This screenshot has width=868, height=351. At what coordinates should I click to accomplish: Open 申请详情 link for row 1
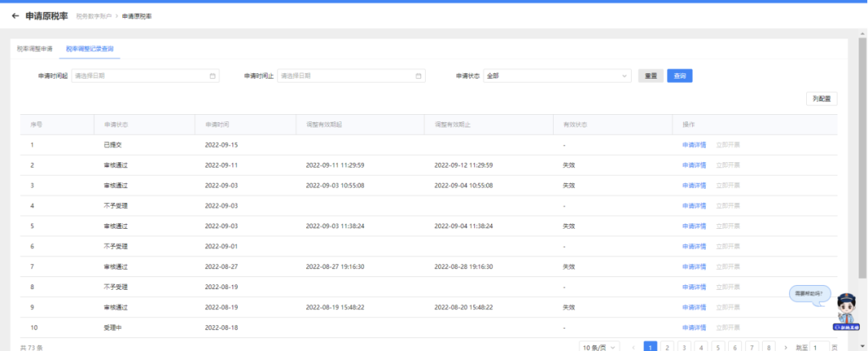click(x=694, y=145)
